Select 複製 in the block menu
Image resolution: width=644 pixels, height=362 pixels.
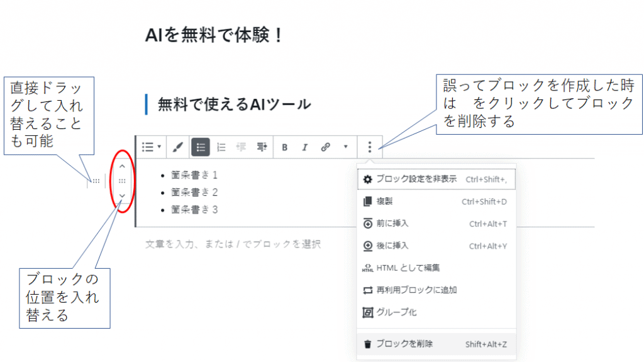point(384,201)
